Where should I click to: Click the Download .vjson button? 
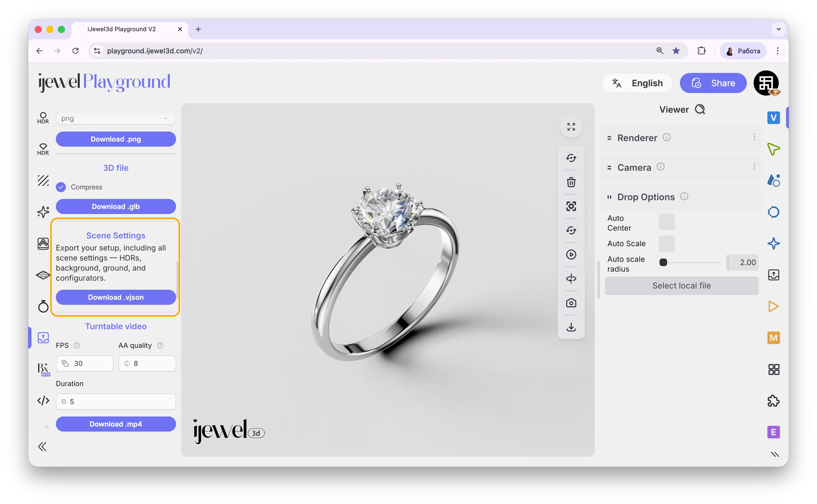click(116, 297)
